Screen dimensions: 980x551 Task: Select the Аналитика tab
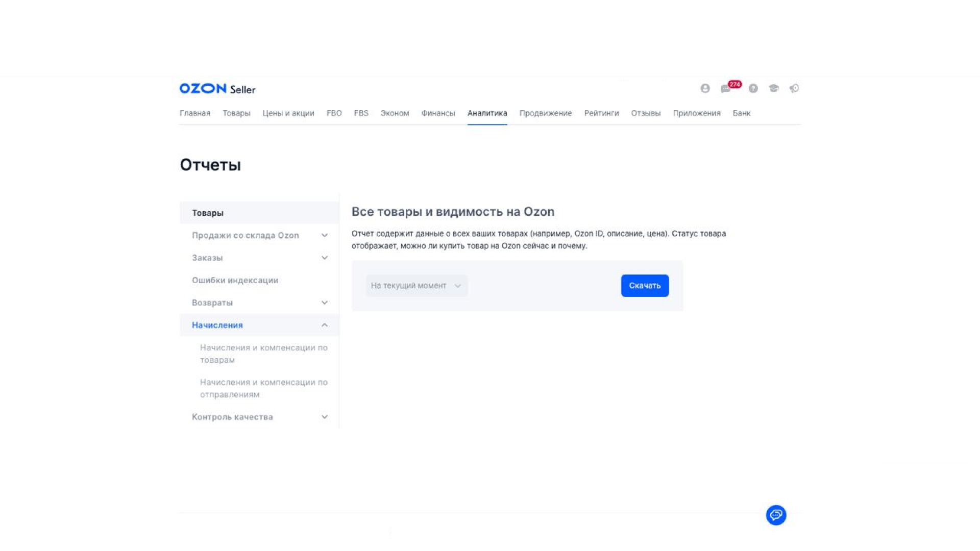[487, 113]
